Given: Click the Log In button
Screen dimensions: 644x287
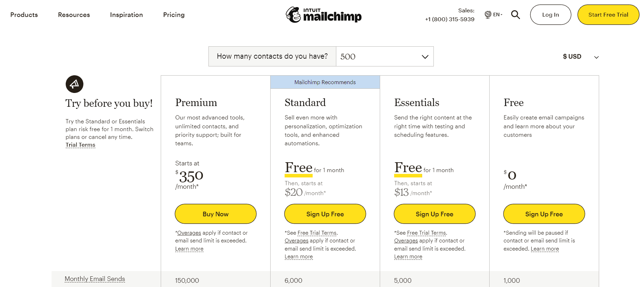Looking at the screenshot, I should 550,14.
